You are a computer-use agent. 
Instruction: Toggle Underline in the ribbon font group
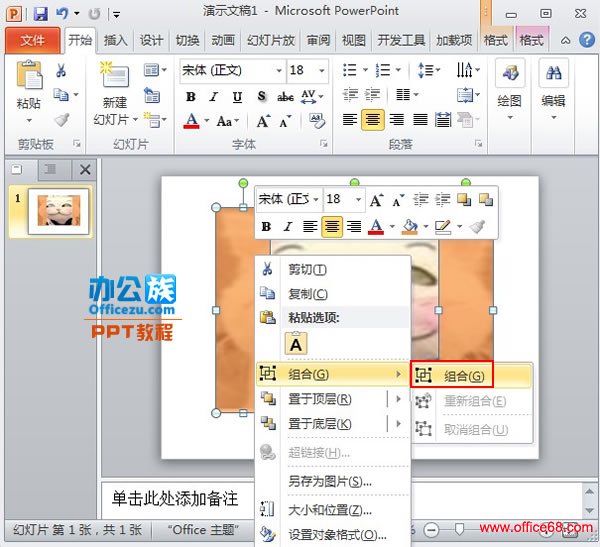coord(237,97)
